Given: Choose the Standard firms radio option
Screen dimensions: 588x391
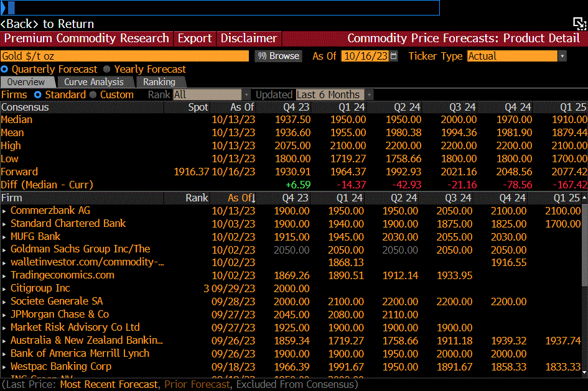Looking at the screenshot, I should [x=37, y=94].
